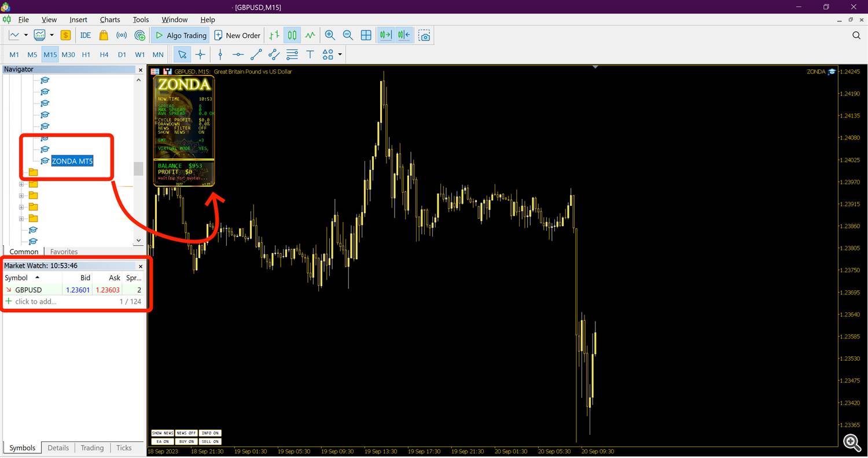Viewport: 868px width, 458px height.
Task: Open the indicators dropdown arrow
Action: [52, 35]
